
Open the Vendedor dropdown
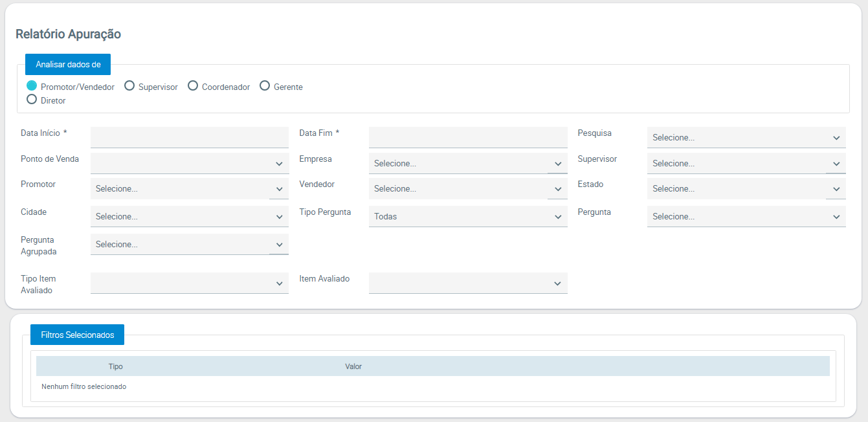coord(467,188)
